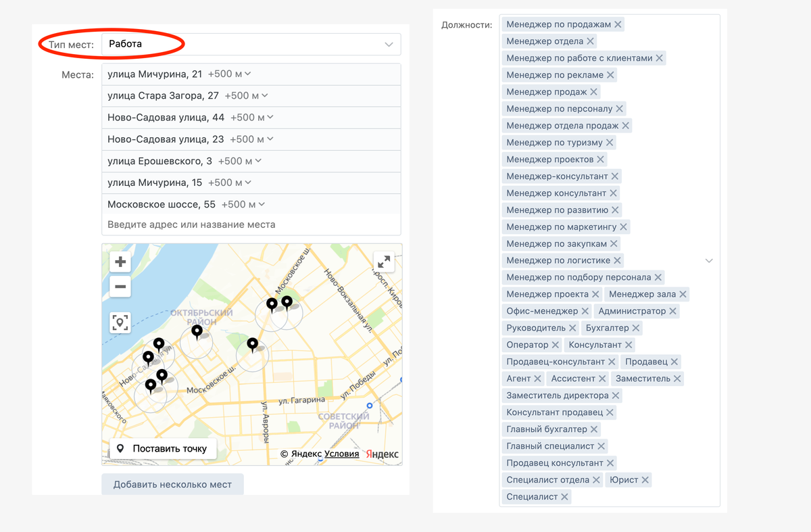The image size is (811, 532).
Task: Open radius dropdown for Ново-Садовая улица, 23
Action: pyautogui.click(x=251, y=139)
